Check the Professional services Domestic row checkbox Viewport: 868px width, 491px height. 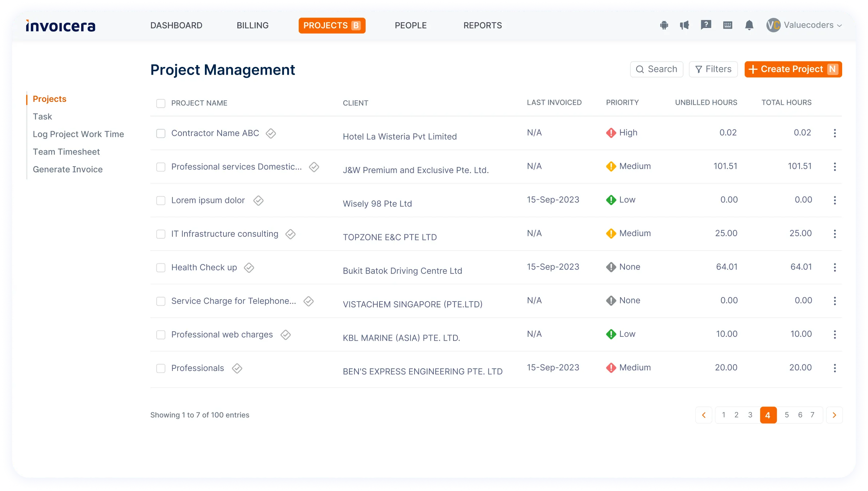coord(161,167)
